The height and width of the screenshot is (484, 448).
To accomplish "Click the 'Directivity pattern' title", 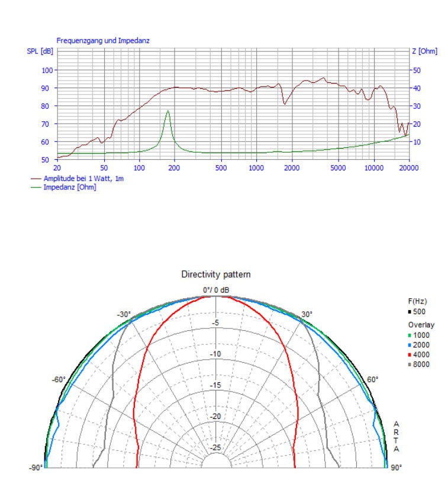I will pyautogui.click(x=216, y=275).
